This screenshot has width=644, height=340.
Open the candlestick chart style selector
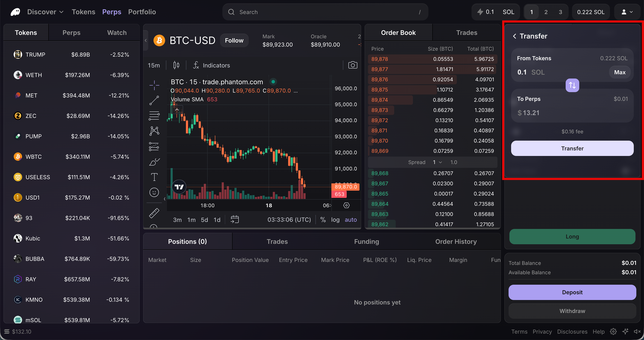tap(176, 65)
